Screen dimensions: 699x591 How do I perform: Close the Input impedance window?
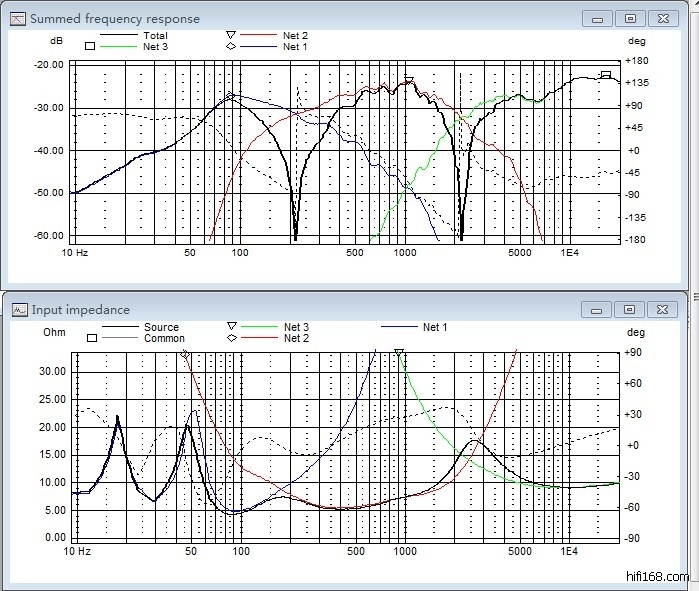(663, 310)
